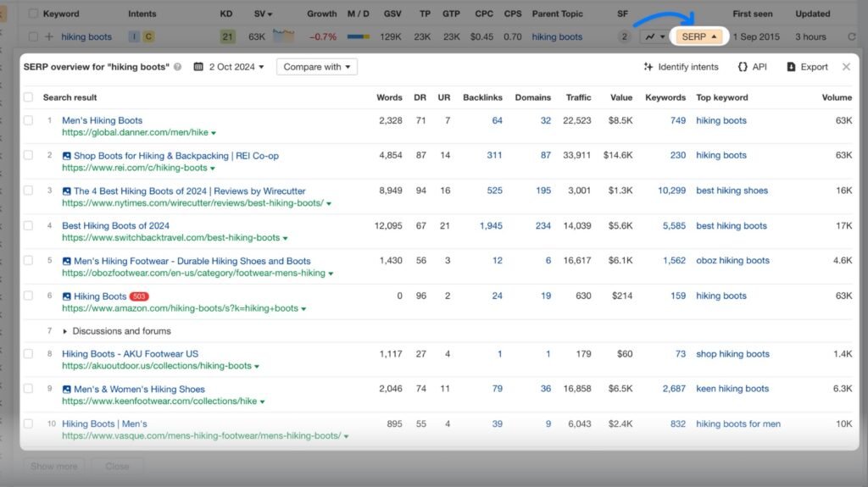The image size is (868, 487).
Task: Click the calendar icon beside 2 Oct 2024
Action: pyautogui.click(x=198, y=67)
